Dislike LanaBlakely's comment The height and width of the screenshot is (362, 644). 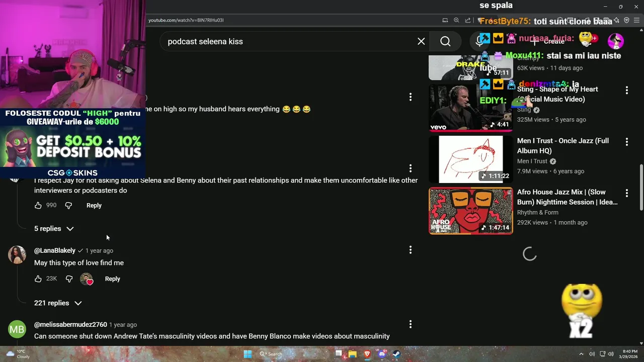pos(69,279)
